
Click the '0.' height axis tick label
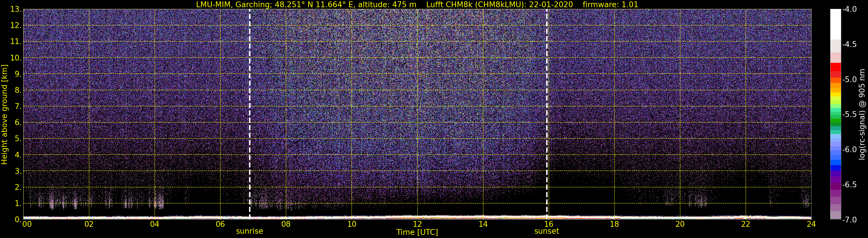18,220
